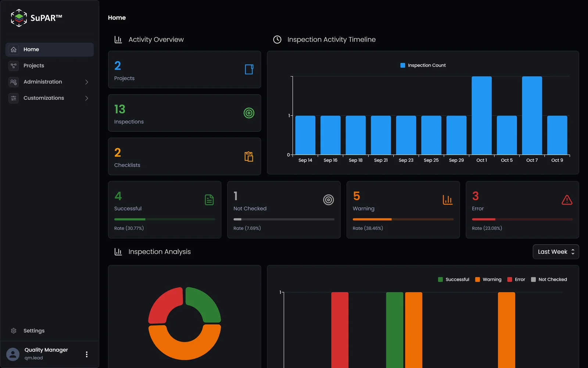Open the Home sidebar item
Image resolution: width=588 pixels, height=368 pixels.
click(x=50, y=49)
